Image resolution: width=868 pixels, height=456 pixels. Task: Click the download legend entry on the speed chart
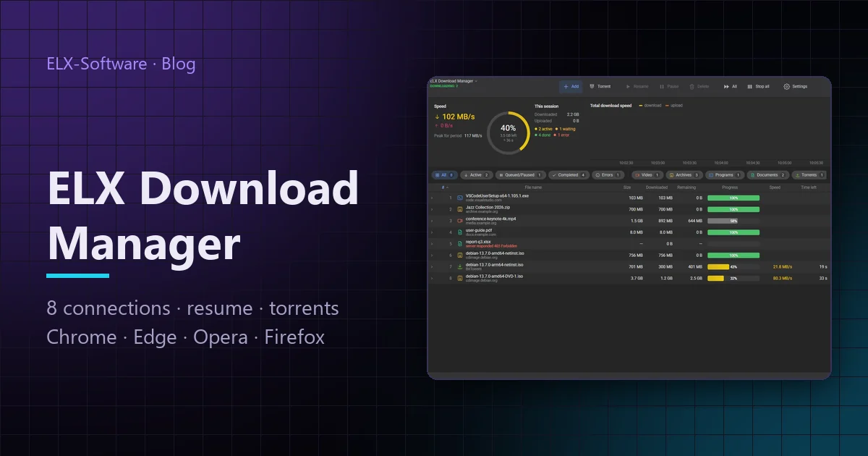click(650, 106)
